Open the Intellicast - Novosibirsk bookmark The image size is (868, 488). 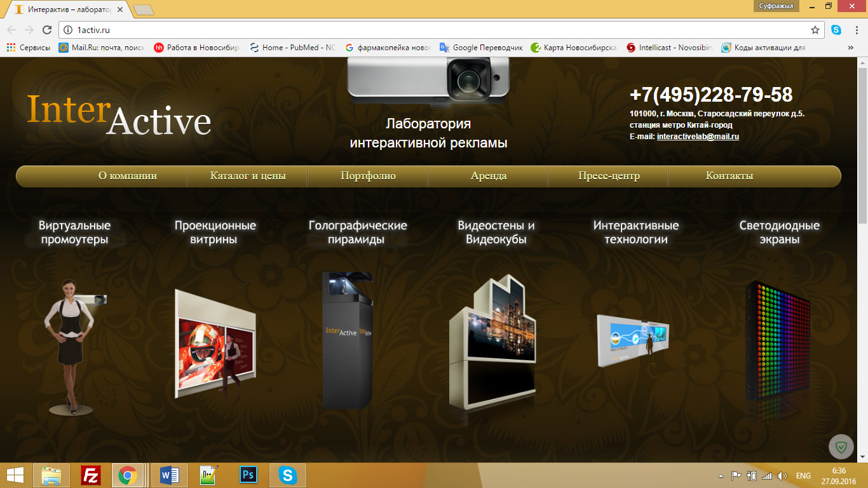[670, 48]
